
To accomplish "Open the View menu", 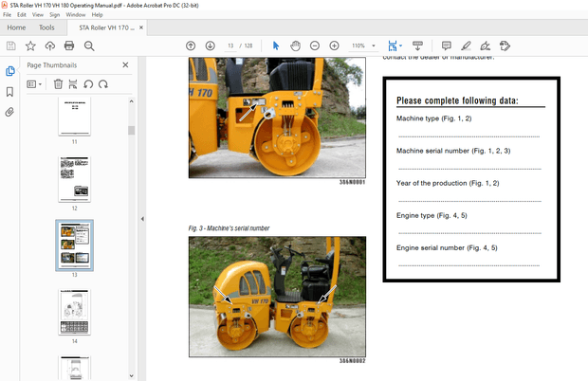I will [x=38, y=15].
